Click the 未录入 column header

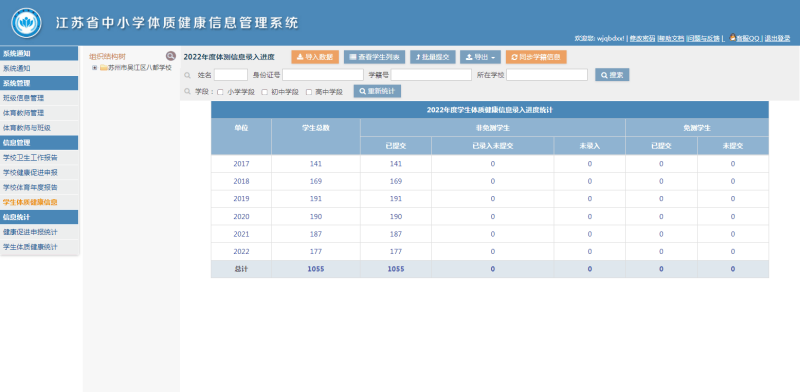click(590, 146)
